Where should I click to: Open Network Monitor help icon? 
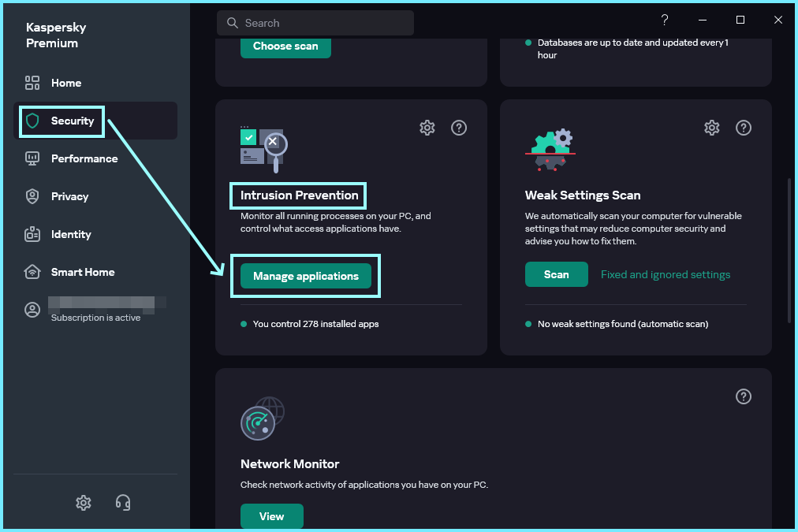point(744,396)
